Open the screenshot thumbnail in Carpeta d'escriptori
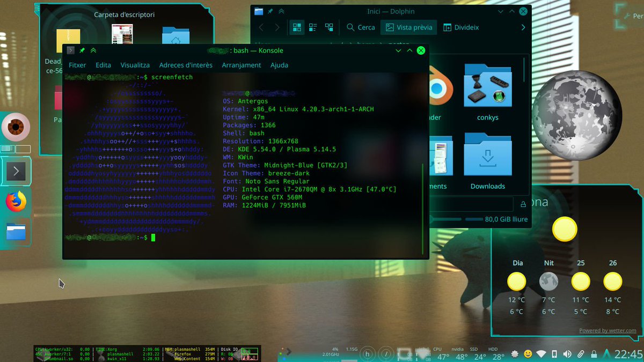This screenshot has height=362, width=644. [x=122, y=34]
